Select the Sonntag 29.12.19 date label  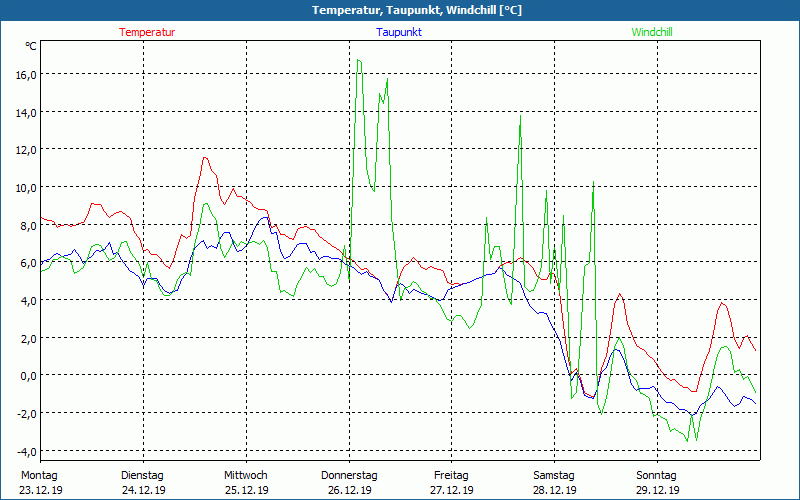point(657,482)
